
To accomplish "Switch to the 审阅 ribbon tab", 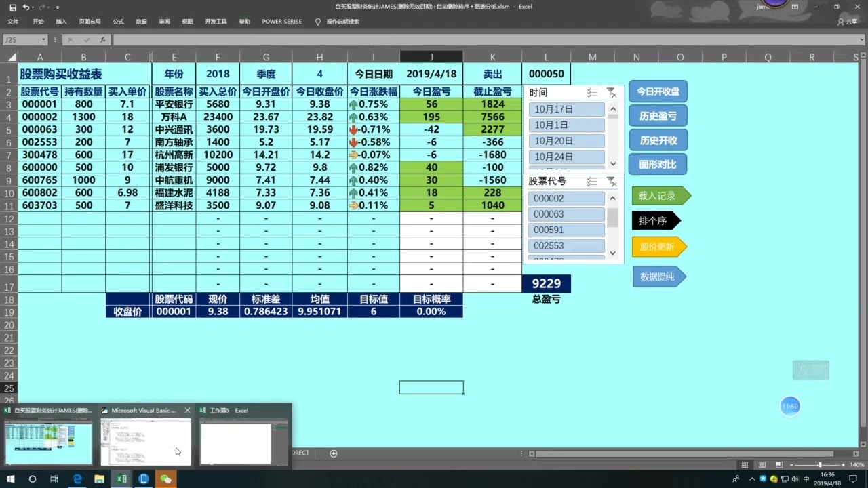I will pyautogui.click(x=164, y=22).
